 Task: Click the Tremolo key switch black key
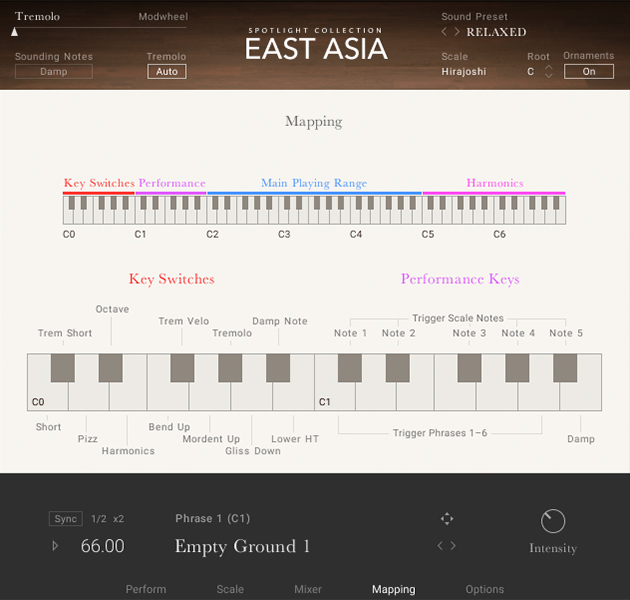230,368
